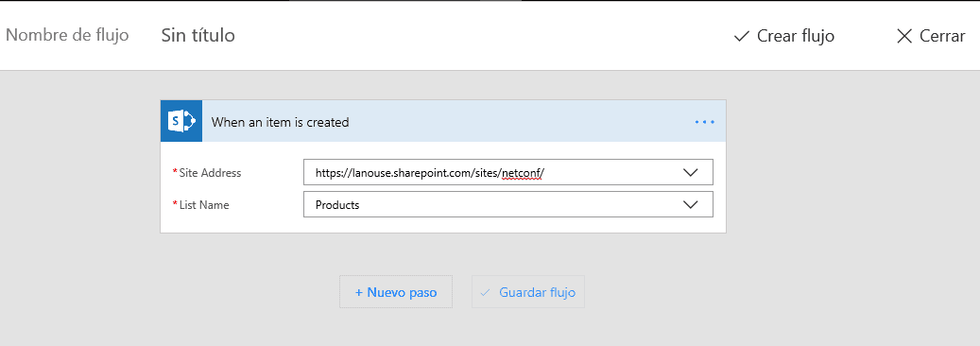
Task: Collapse the When an item is created header
Action: click(443, 121)
